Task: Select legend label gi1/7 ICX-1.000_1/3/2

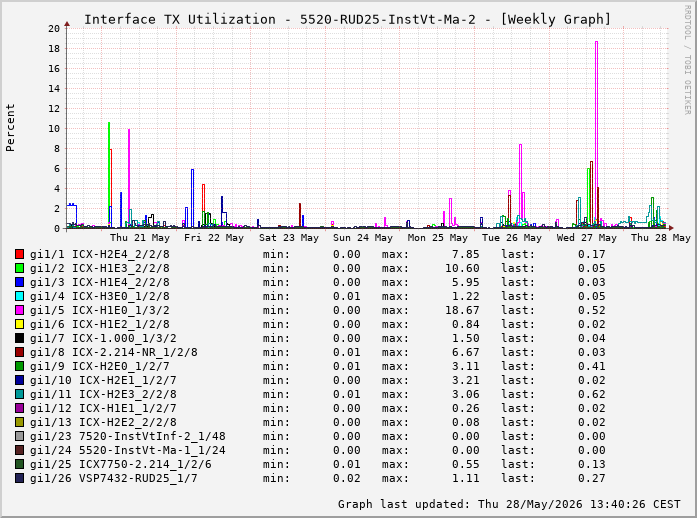Action: click(x=103, y=338)
